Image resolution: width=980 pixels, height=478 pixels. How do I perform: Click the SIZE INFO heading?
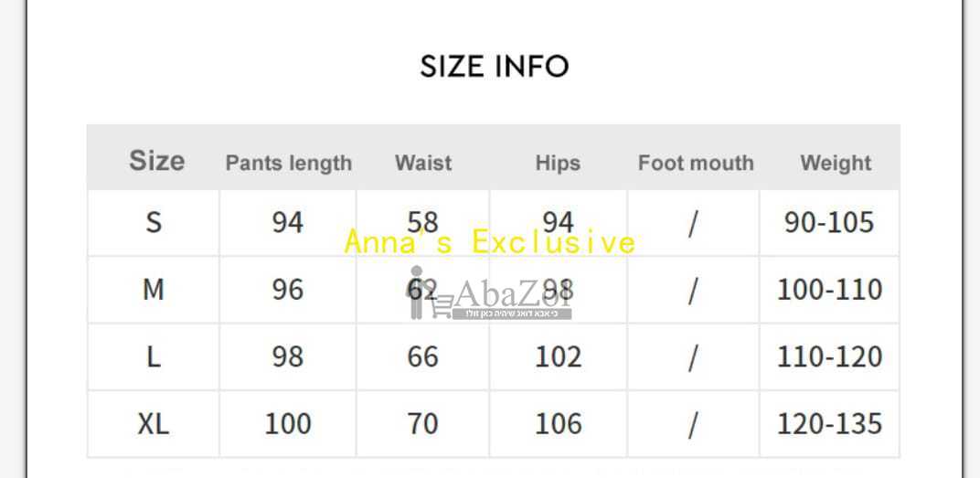[x=494, y=66]
